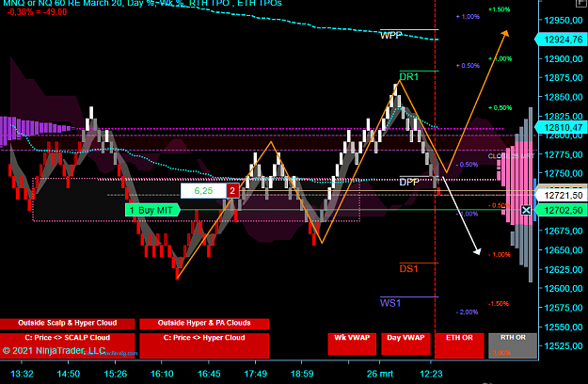Select the white last-price marker 12721,50

click(x=561, y=196)
